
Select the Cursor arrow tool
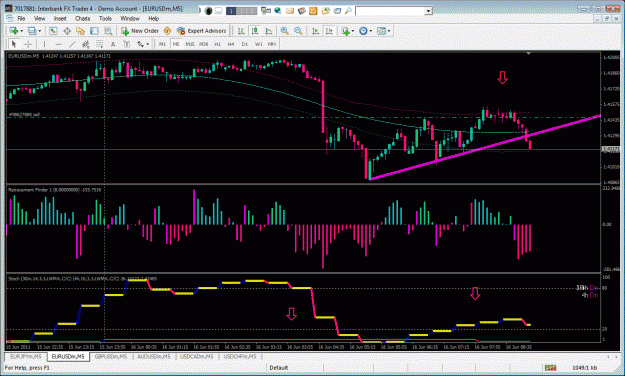coord(14,44)
